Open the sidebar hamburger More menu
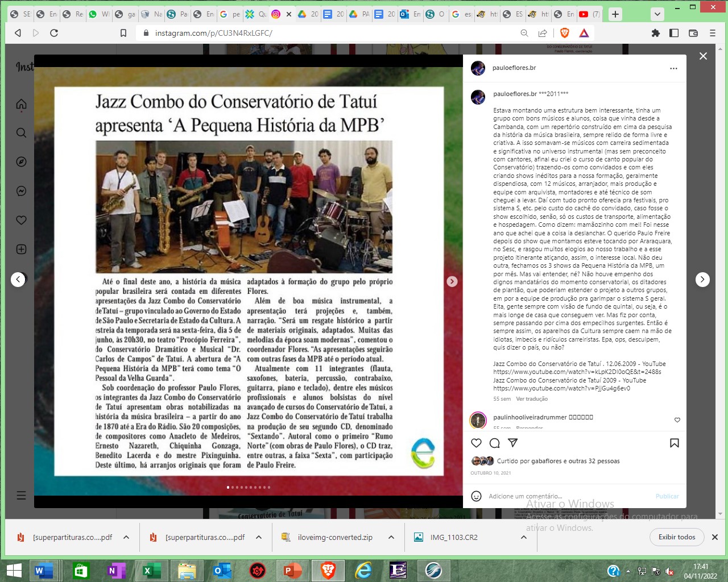Screen dimensions: 728x582 (22, 495)
